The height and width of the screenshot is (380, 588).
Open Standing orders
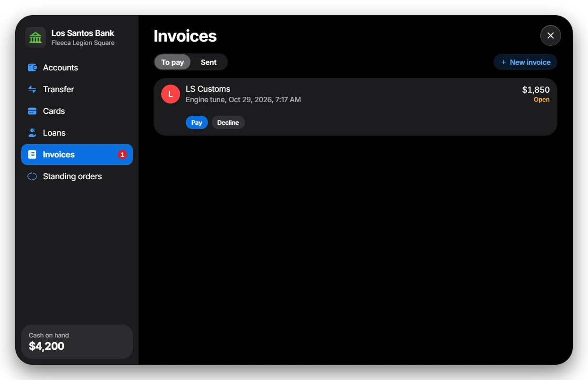click(x=77, y=176)
